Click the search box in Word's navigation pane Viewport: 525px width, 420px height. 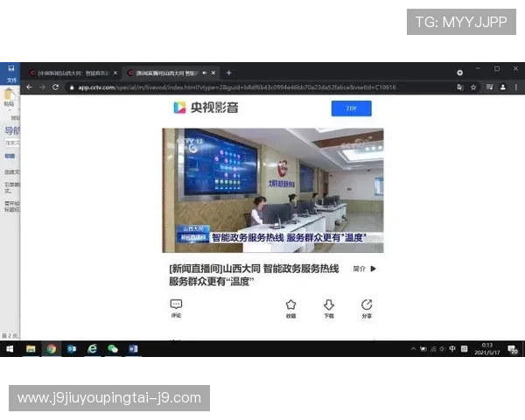click(x=12, y=143)
